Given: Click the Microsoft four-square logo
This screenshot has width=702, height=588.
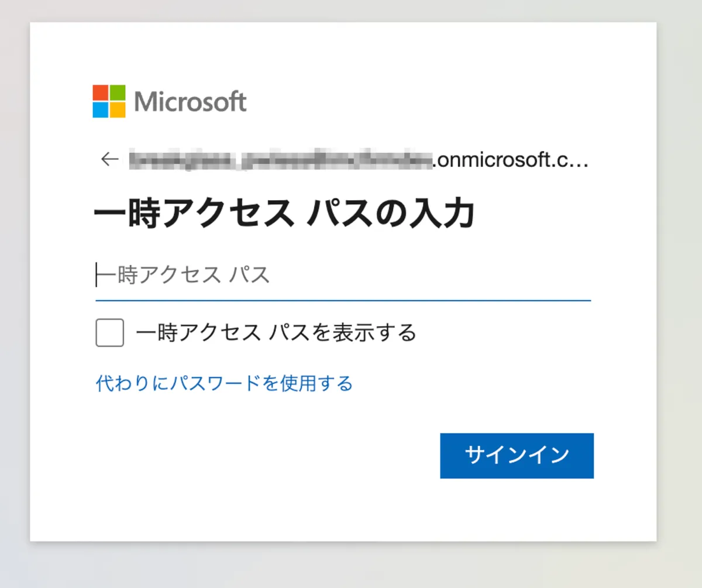Looking at the screenshot, I should click(109, 101).
